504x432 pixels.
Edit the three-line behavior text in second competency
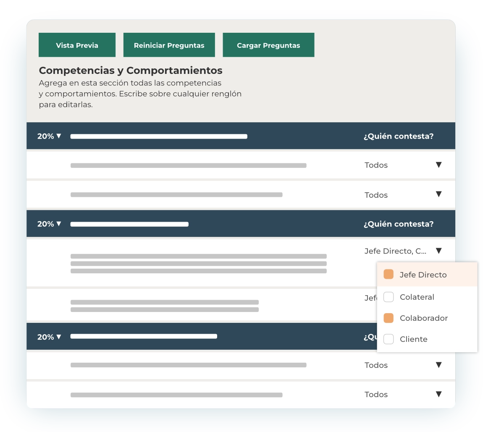[x=198, y=264]
